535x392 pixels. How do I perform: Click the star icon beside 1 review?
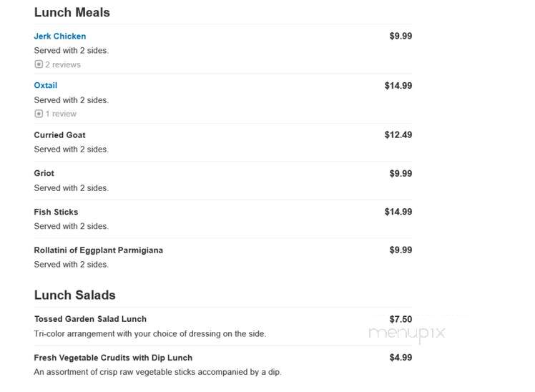(39, 114)
